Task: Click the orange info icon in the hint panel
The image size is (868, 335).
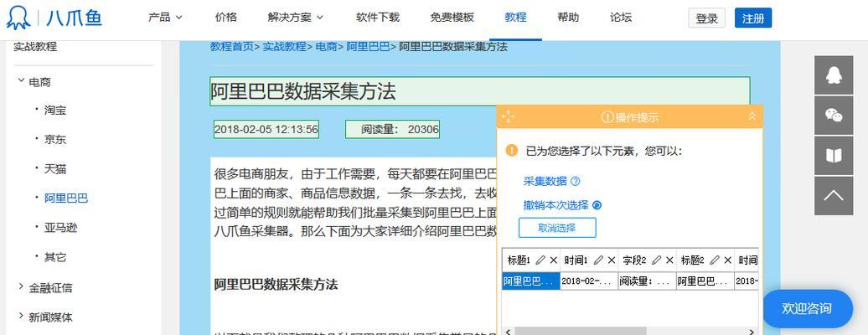Action: click(x=511, y=151)
